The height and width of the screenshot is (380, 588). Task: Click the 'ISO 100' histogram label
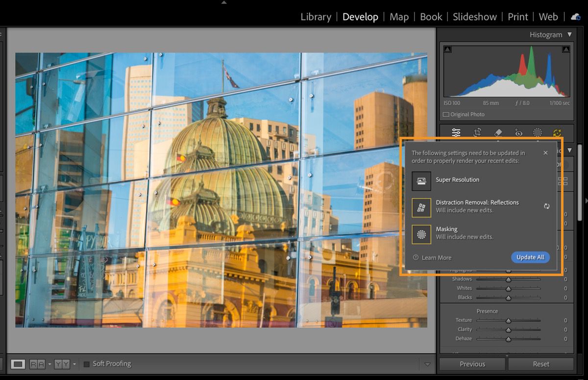click(x=452, y=103)
